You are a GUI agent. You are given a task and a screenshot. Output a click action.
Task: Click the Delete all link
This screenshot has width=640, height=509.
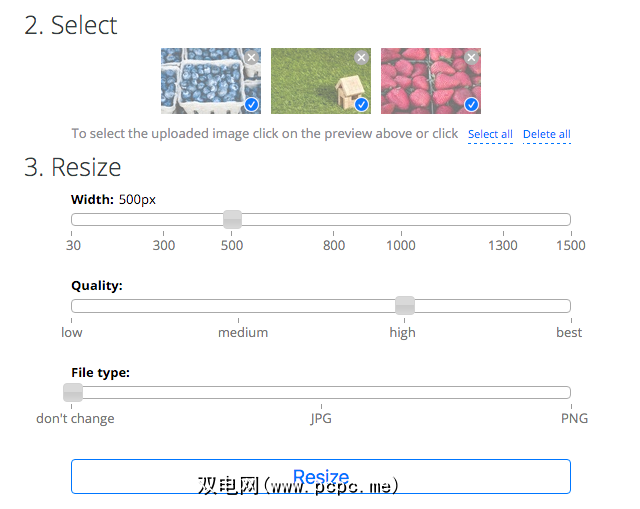[546, 134]
